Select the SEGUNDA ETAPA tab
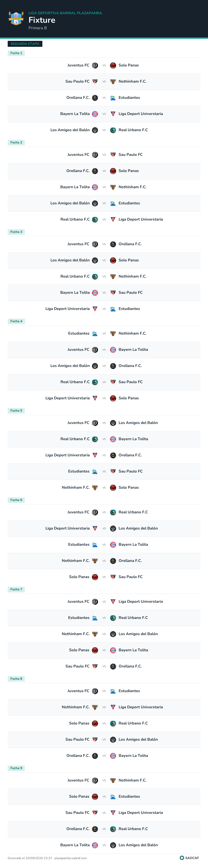This screenshot has width=208, height=868. click(25, 44)
